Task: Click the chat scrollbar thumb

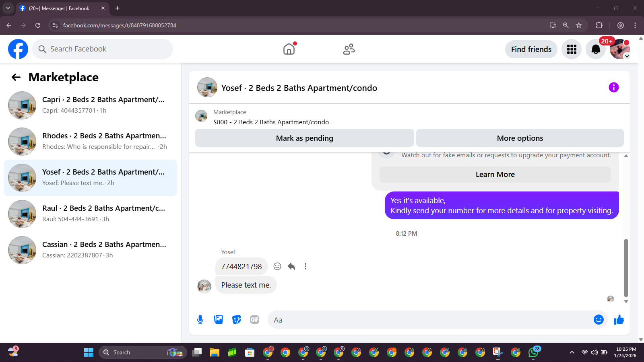Action: [x=626, y=267]
